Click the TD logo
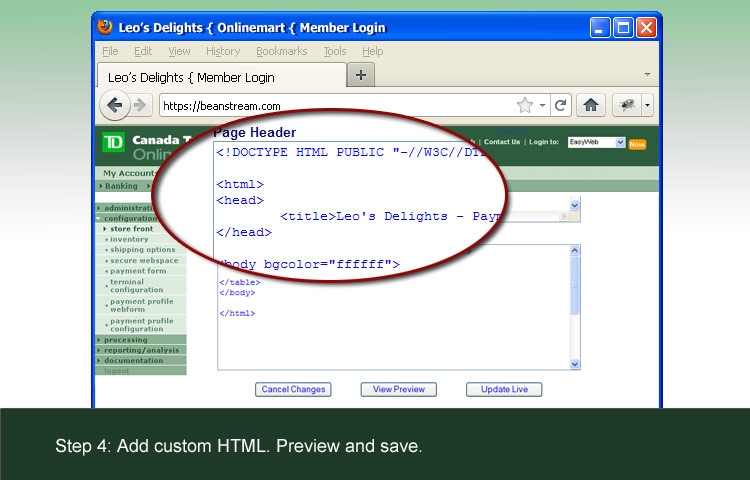Image resolution: width=750 pixels, height=480 pixels. (113, 142)
